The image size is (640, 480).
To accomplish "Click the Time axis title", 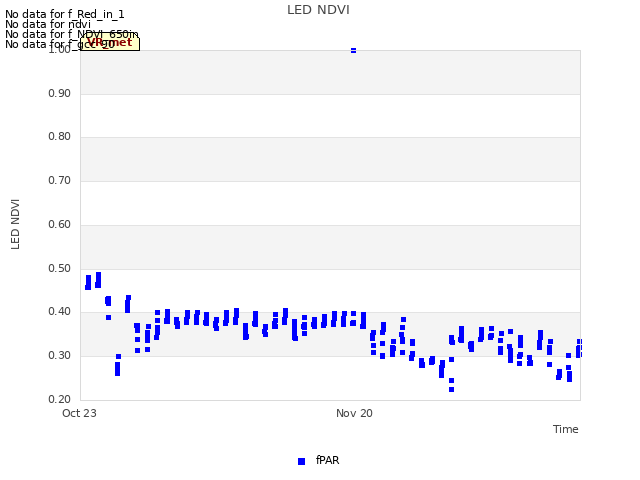I will pyautogui.click(x=566, y=429).
